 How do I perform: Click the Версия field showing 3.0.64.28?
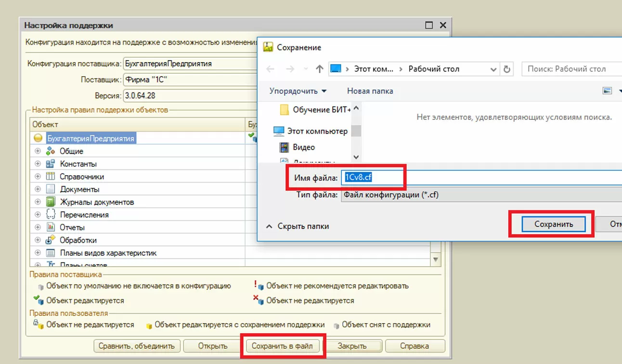point(190,95)
